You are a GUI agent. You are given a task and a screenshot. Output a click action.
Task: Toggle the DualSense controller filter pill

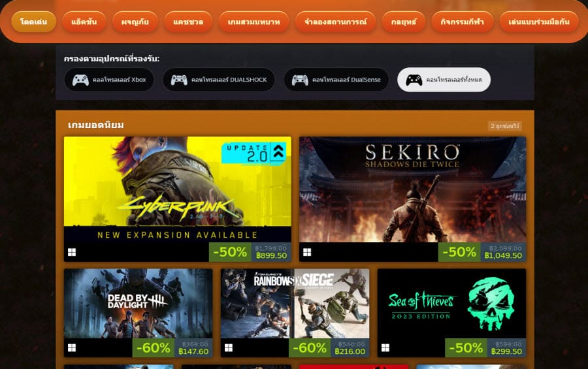(x=336, y=80)
